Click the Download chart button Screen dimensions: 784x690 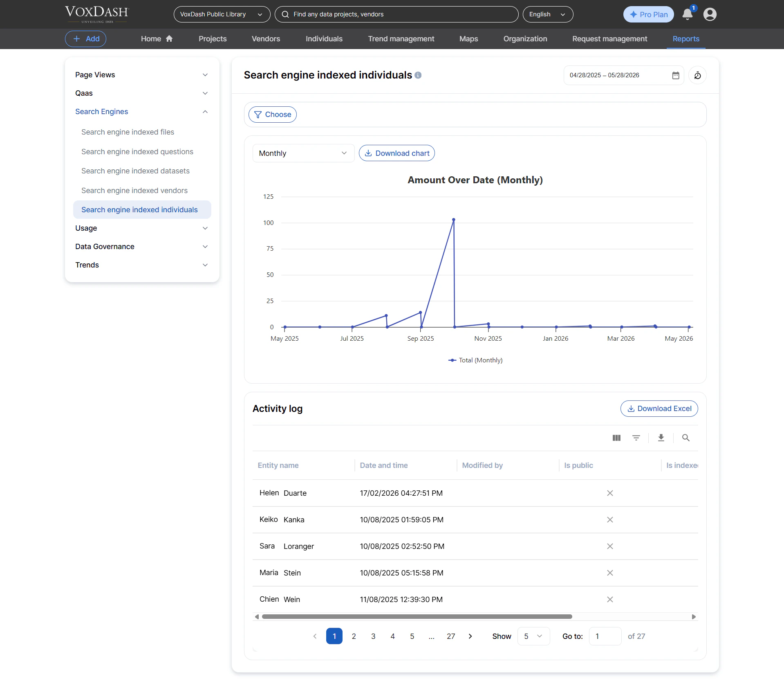[396, 153]
